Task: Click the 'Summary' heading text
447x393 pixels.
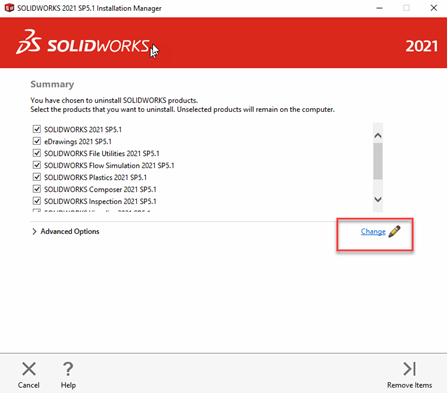Action: click(52, 84)
